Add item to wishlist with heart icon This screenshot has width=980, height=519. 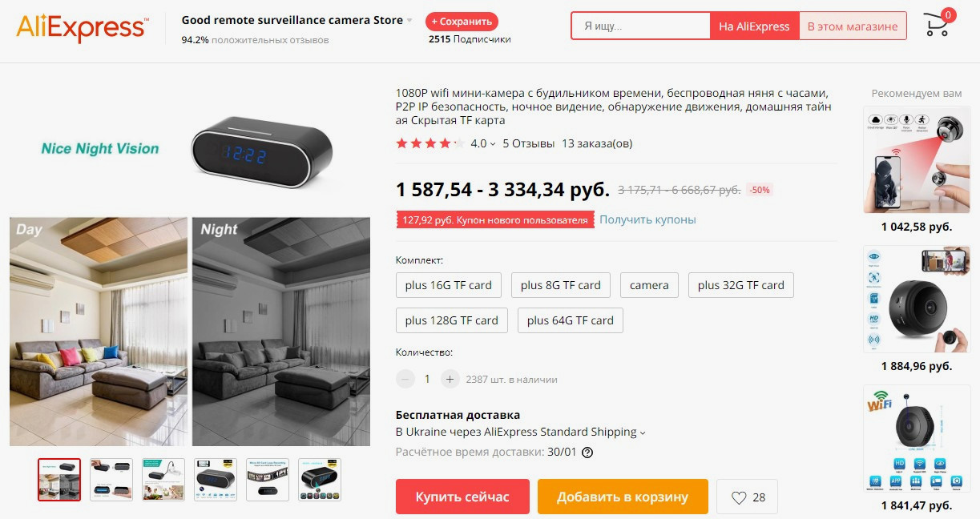(x=747, y=497)
